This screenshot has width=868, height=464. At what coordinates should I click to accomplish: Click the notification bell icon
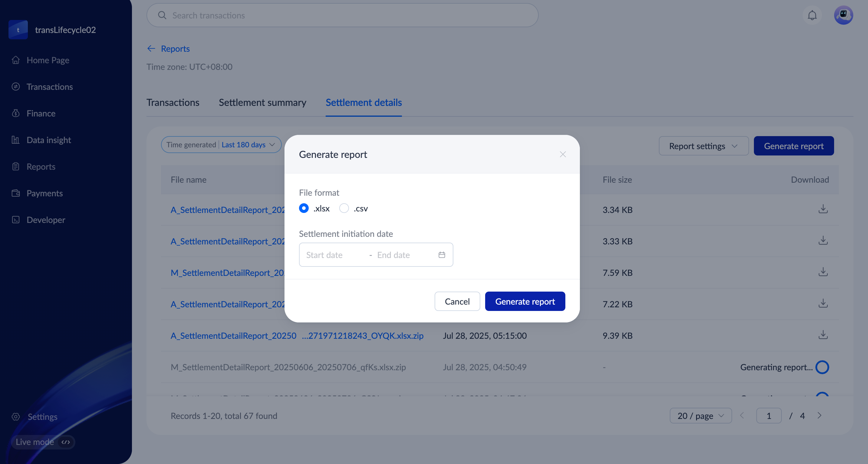tap(812, 15)
